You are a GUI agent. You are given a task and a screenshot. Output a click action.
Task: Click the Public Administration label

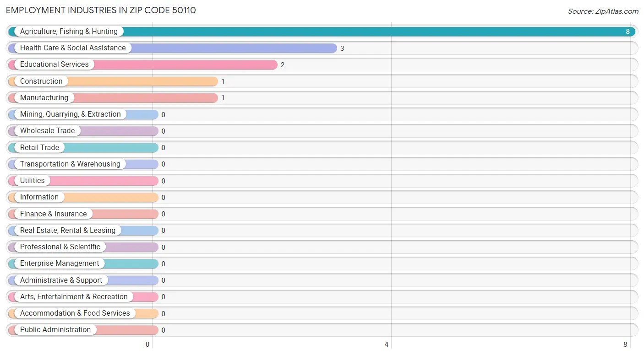(55, 330)
